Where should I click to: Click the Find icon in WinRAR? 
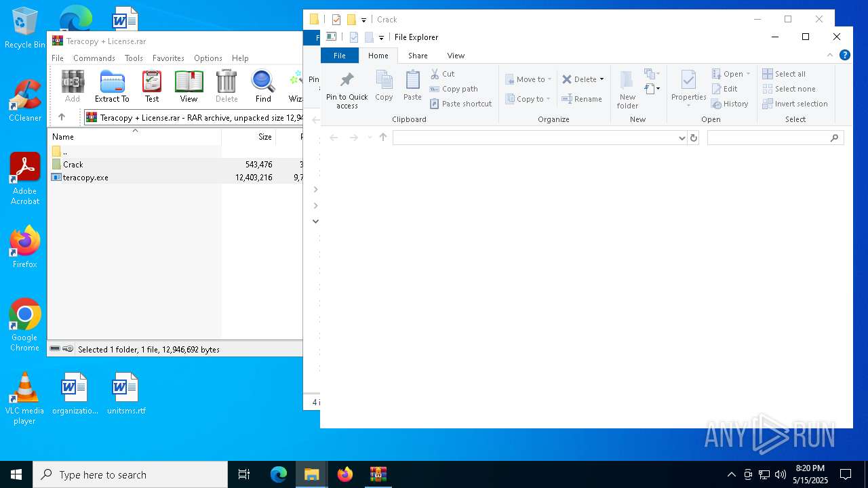pos(263,86)
